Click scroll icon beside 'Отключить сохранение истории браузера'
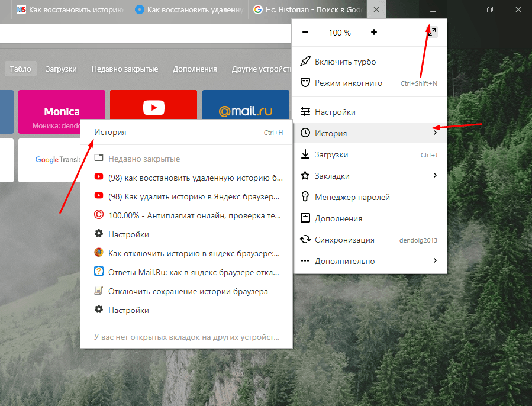This screenshot has height=406, width=532. [99, 290]
